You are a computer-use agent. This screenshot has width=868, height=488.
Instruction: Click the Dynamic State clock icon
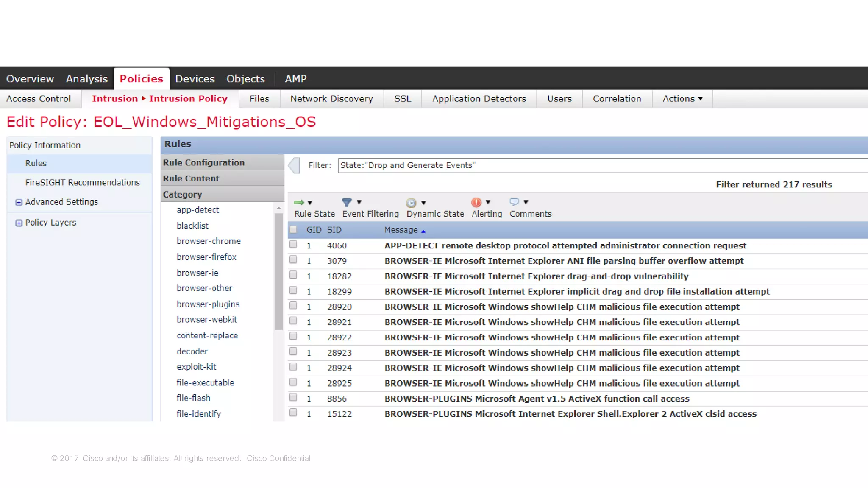click(x=411, y=203)
